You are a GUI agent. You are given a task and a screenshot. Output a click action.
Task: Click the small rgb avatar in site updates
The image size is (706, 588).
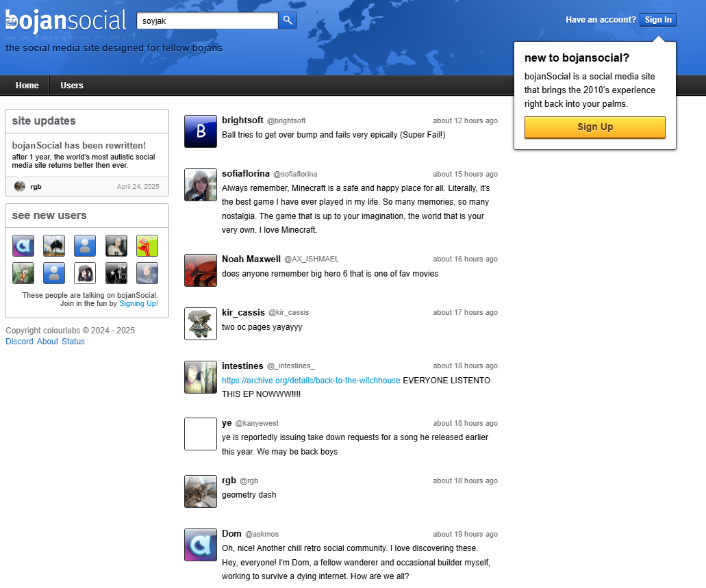point(20,186)
